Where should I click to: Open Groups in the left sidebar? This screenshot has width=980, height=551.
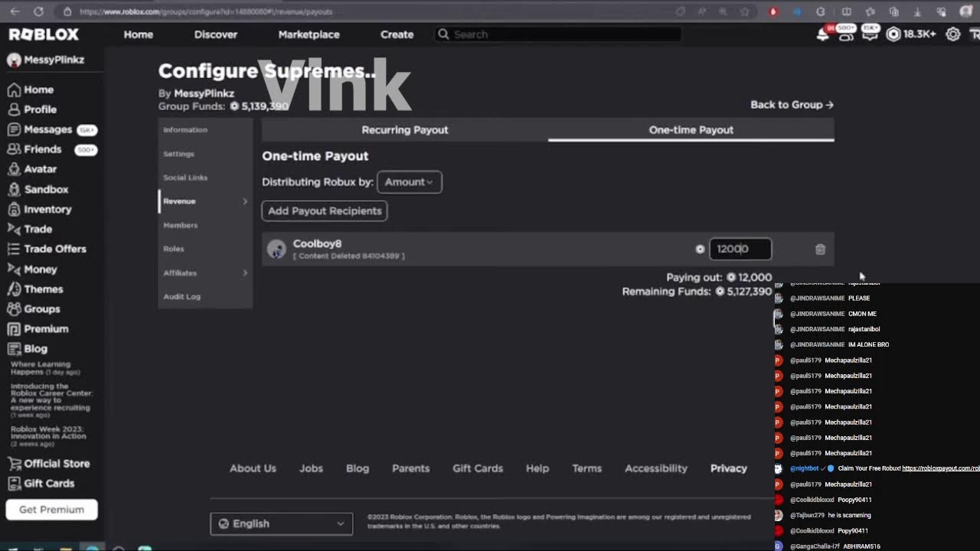coord(34,309)
